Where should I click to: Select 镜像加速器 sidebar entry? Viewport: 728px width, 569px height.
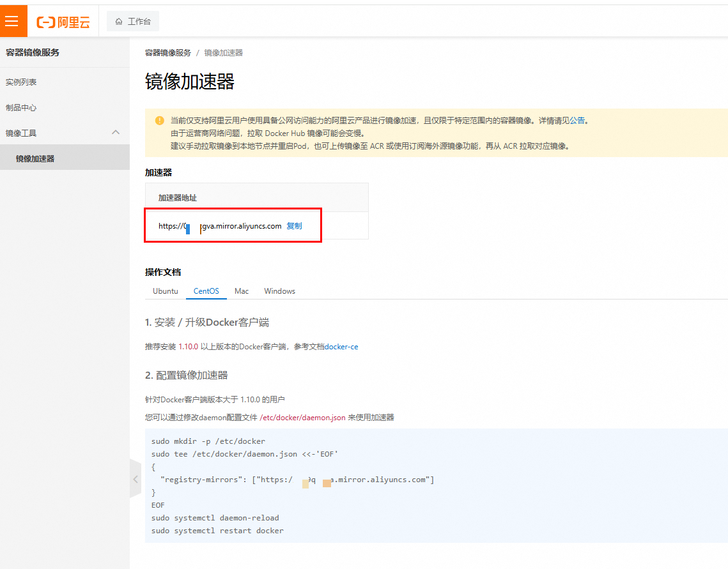[x=65, y=158]
